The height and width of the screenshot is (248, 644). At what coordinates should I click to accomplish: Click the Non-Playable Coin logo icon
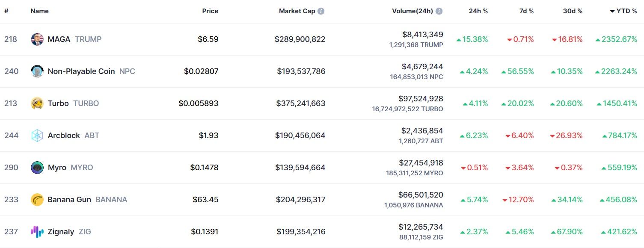coord(37,71)
